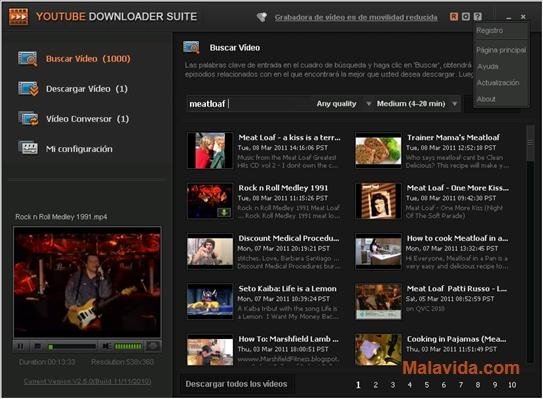Screen dimensions: 543x399
Task: Click the YouTube Downloader Suite logo icon
Action: (18, 16)
